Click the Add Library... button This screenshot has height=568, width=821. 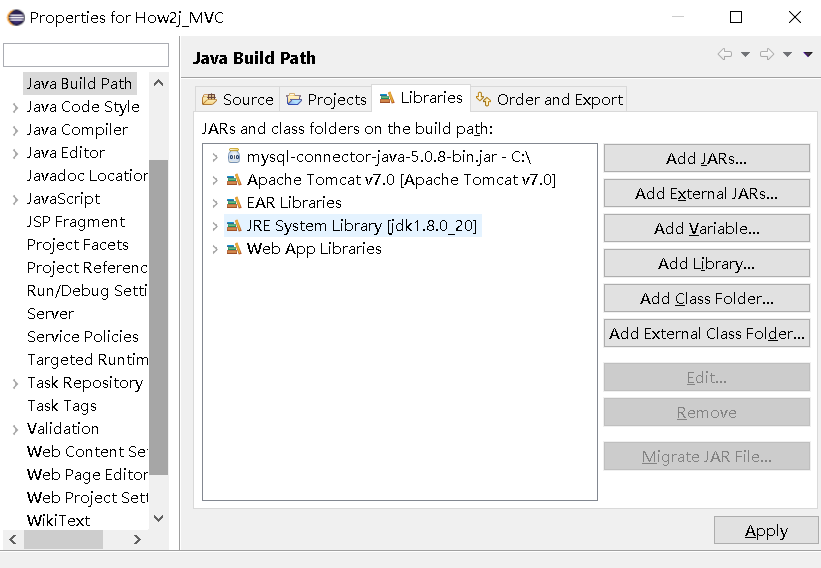[706, 263]
